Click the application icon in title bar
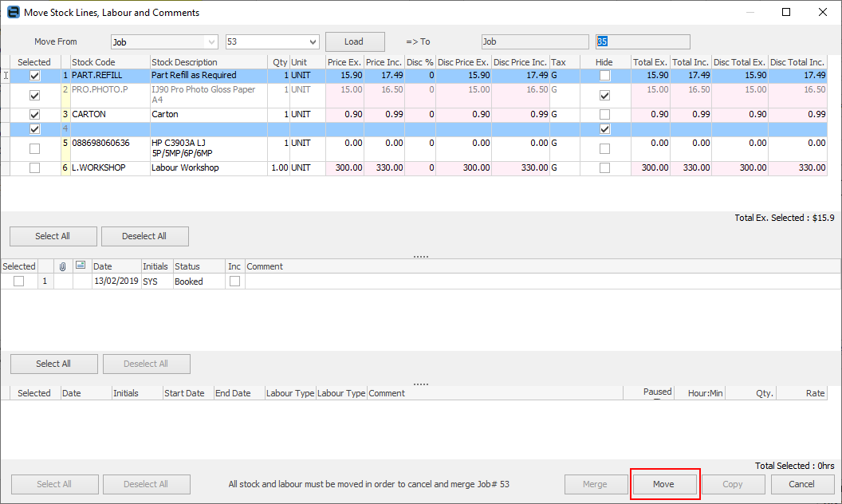This screenshot has height=504, width=842. 13,12
